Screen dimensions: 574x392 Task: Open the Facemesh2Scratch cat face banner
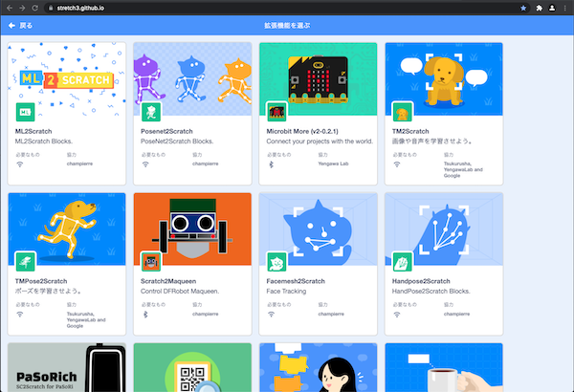point(319,229)
